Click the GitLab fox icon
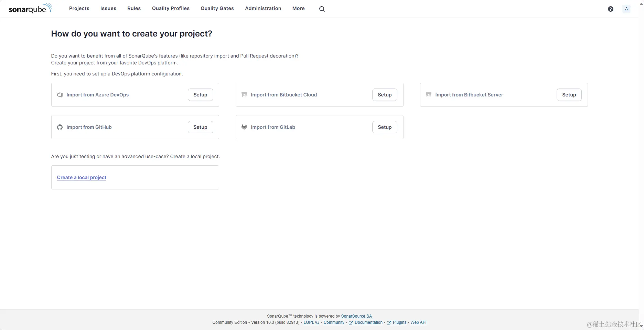Image resolution: width=644 pixels, height=330 pixels. pos(244,127)
